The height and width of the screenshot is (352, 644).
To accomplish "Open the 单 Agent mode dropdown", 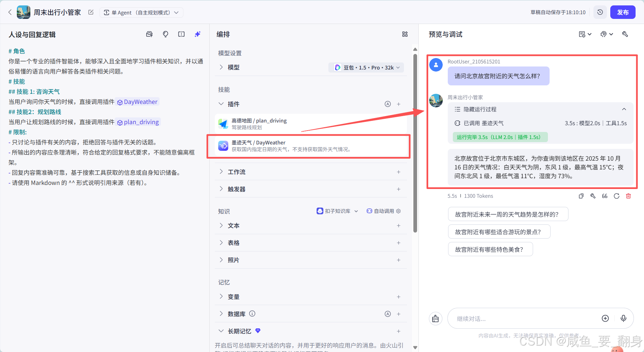I will pos(141,12).
